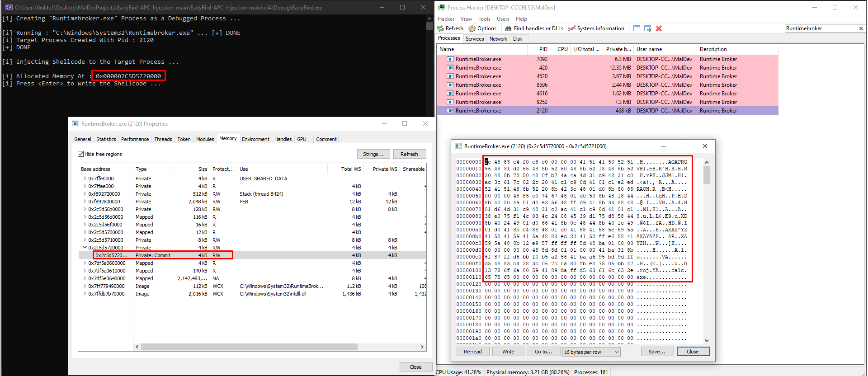
Task: Open the Hacker menu
Action: pyautogui.click(x=446, y=19)
